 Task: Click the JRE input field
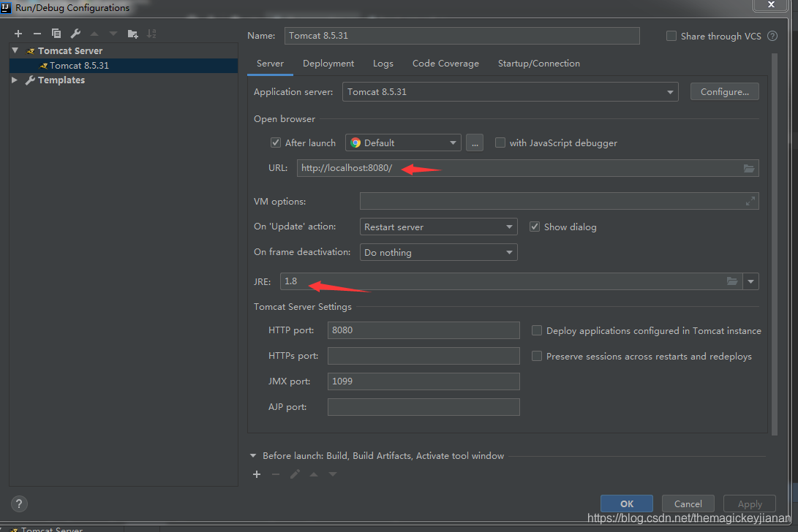click(x=511, y=281)
